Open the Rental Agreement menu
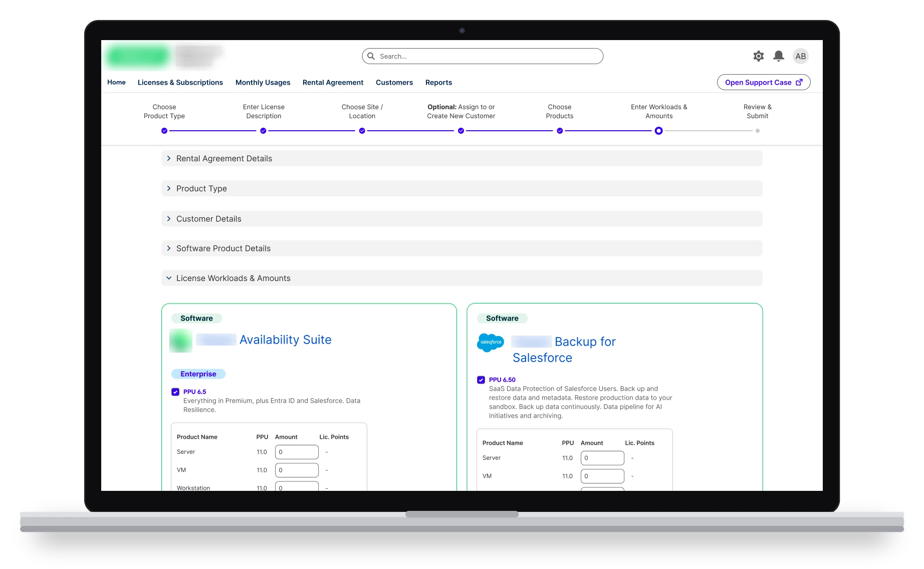The width and height of the screenshot is (924, 569). tap(333, 82)
